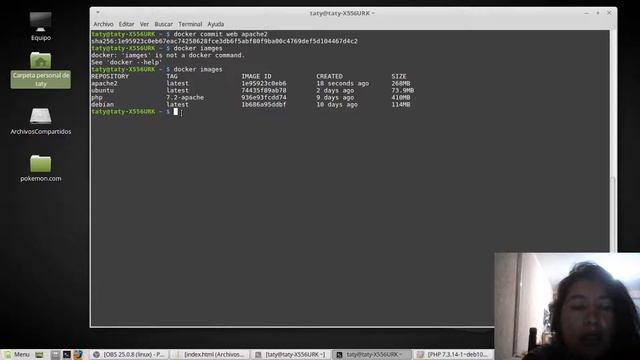Click the 114MB size value
The image size is (640, 360).
(401, 104)
